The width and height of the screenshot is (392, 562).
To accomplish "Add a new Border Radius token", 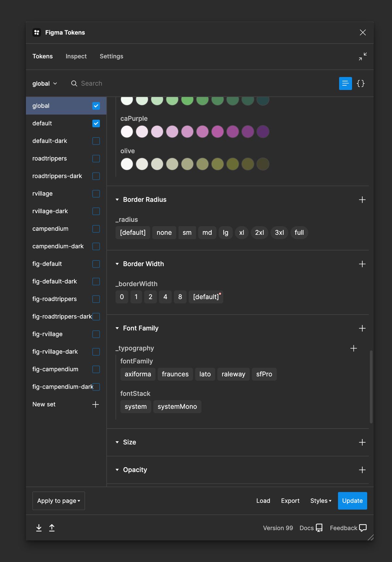I will [x=362, y=200].
